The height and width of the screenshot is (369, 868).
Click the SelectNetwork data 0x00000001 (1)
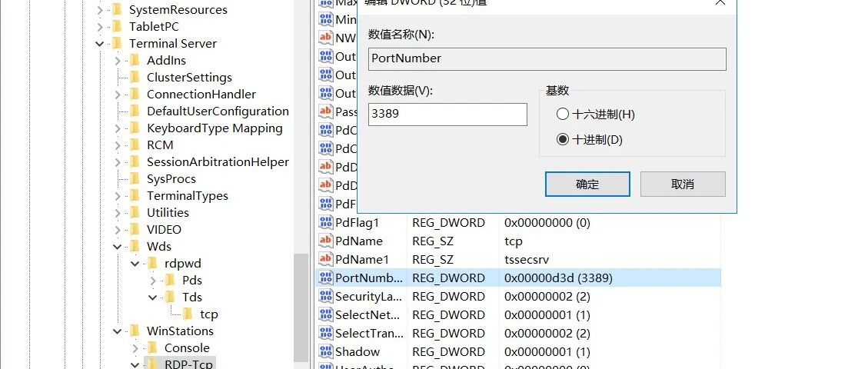[x=547, y=314]
